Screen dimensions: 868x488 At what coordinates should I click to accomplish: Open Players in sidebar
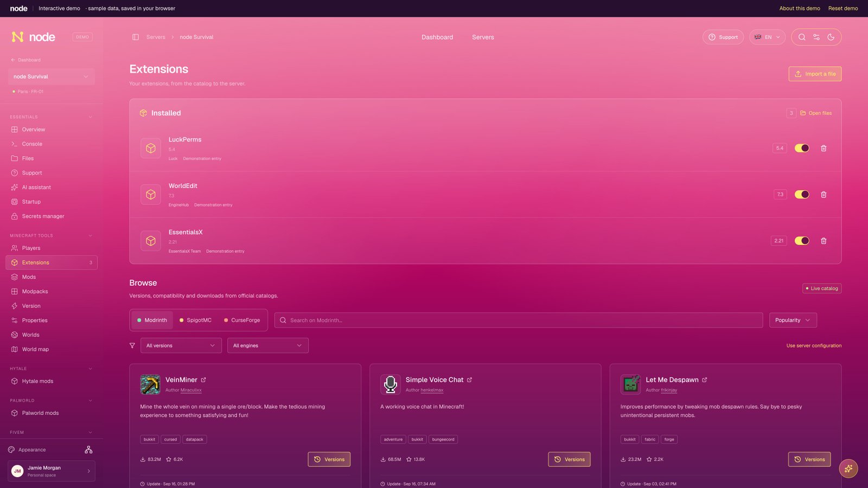tap(52, 248)
